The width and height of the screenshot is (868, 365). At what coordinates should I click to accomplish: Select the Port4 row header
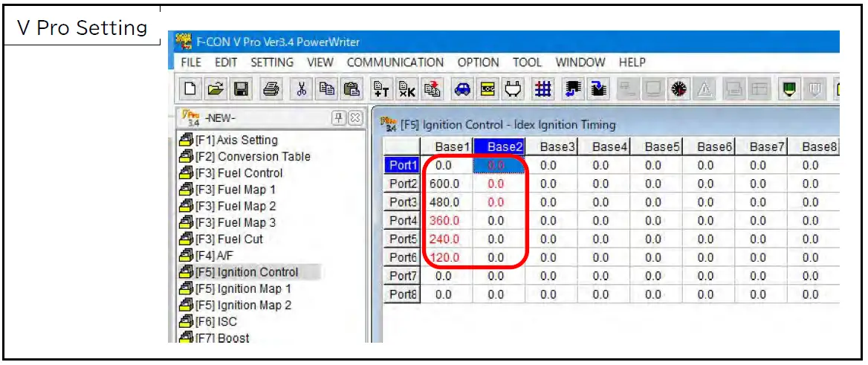pyautogui.click(x=402, y=221)
